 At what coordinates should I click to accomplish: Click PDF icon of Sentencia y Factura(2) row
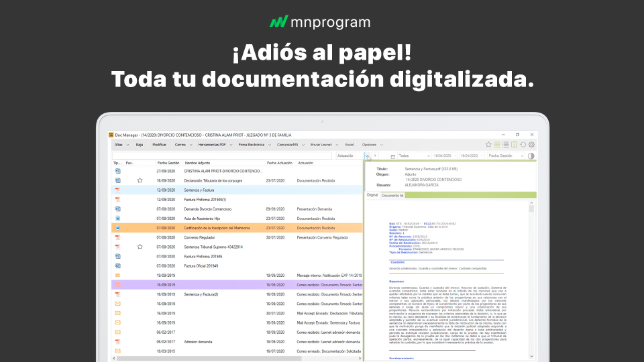pos(117,294)
